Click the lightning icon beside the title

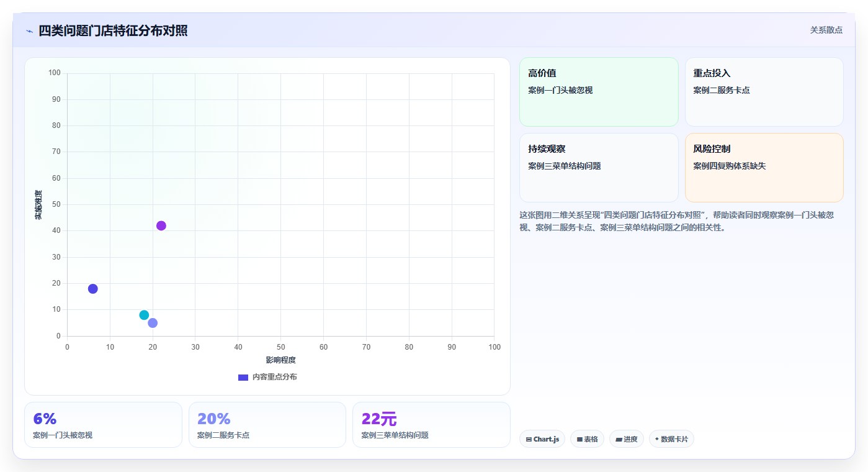30,31
